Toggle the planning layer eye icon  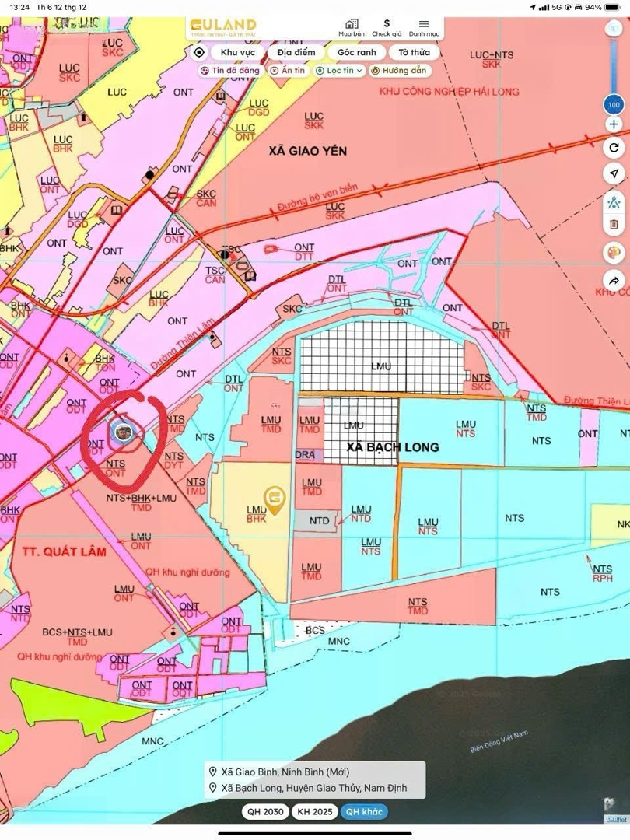click(614, 28)
